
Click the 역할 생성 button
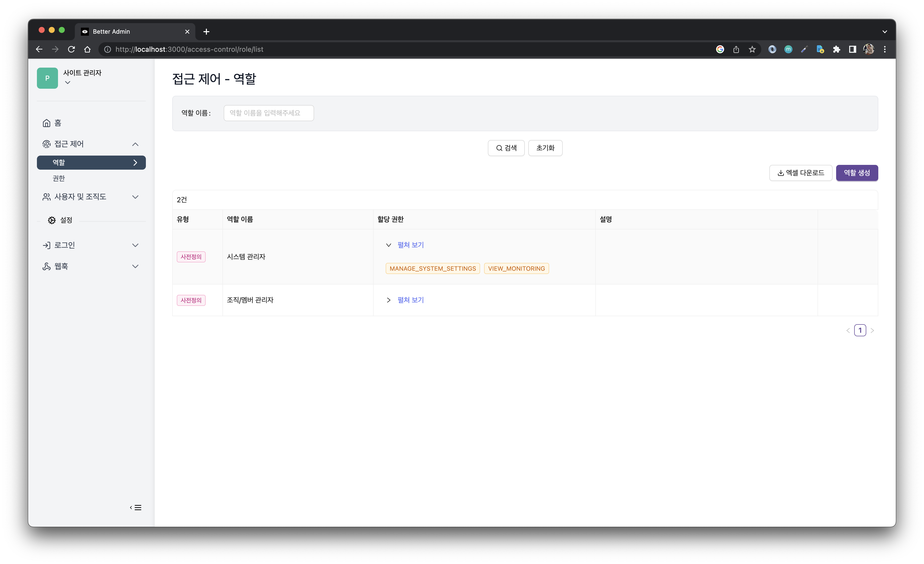[x=857, y=173]
